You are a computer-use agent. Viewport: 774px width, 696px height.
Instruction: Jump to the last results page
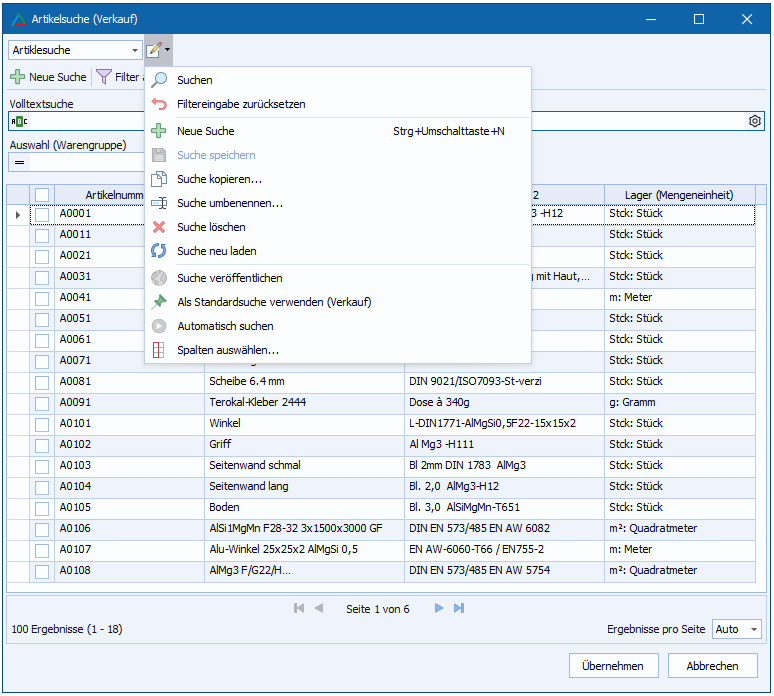tap(459, 608)
